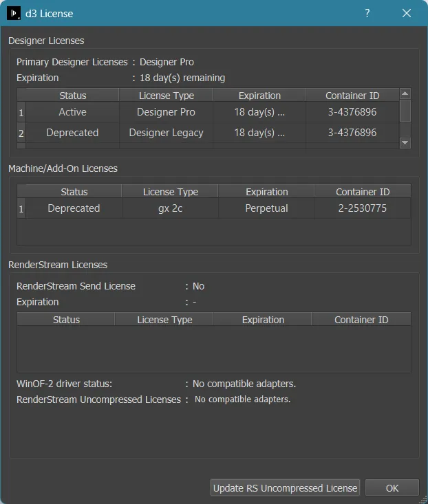Click OK to dismiss the dialog

392,488
